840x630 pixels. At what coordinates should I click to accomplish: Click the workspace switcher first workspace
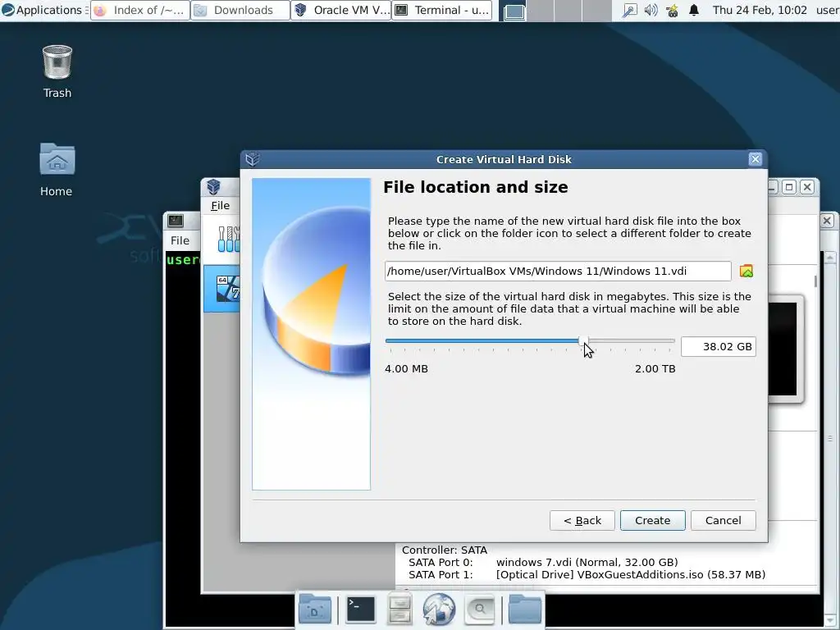coord(514,11)
